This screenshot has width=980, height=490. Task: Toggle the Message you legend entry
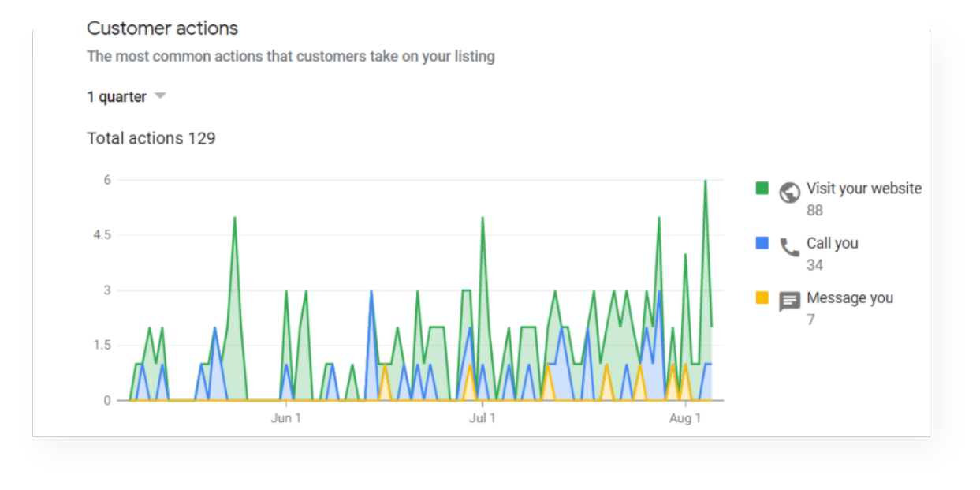[x=850, y=298]
